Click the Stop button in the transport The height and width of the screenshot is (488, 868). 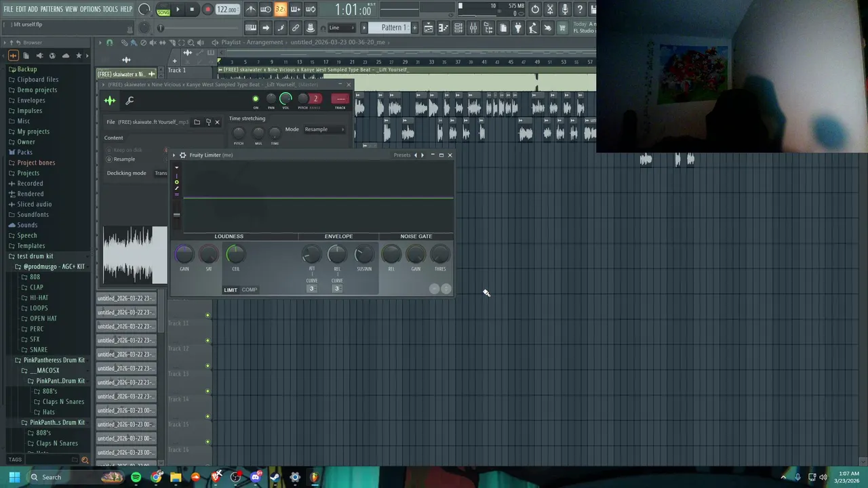pos(193,9)
